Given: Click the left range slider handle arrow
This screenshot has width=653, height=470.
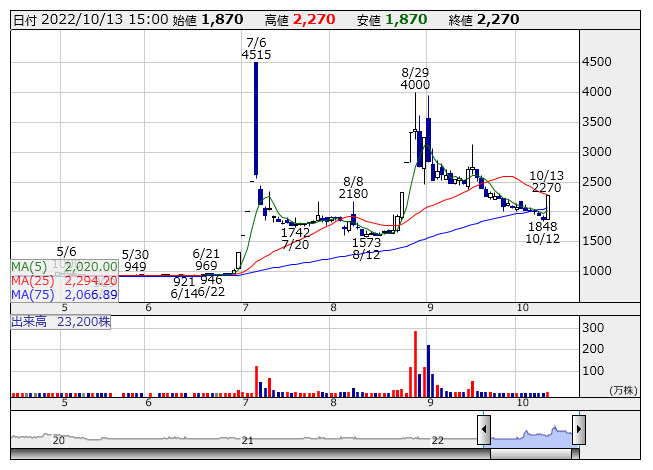Looking at the screenshot, I should [484, 429].
